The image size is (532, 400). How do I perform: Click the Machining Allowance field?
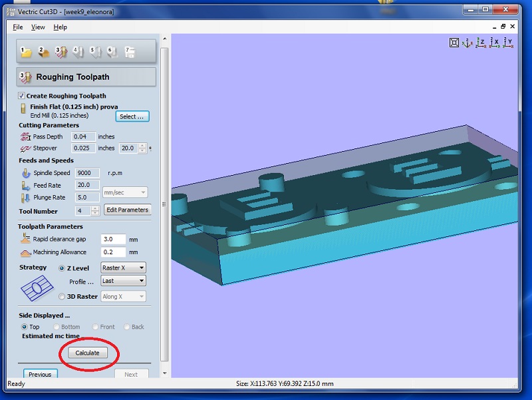pos(113,252)
